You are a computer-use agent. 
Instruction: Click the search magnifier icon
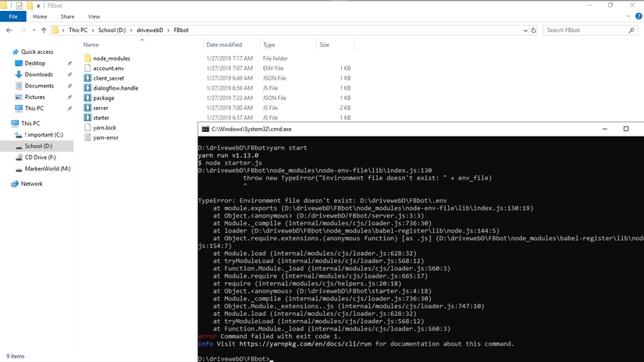click(632, 30)
